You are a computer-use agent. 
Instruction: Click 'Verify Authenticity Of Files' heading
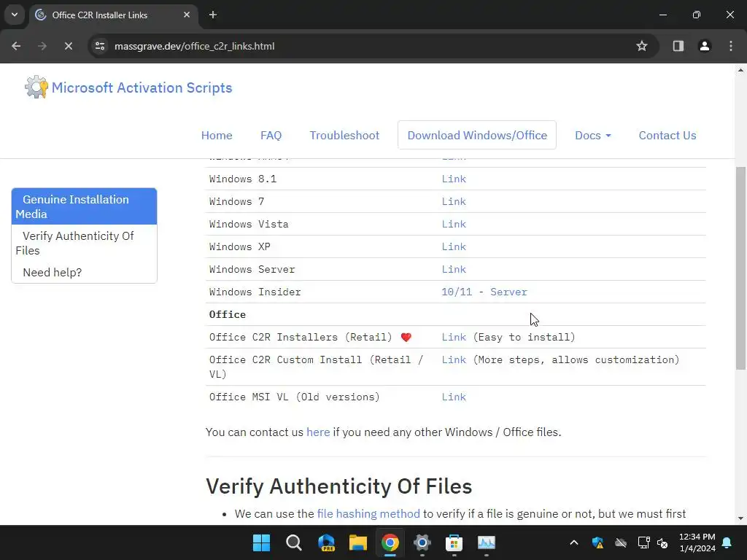click(x=338, y=486)
